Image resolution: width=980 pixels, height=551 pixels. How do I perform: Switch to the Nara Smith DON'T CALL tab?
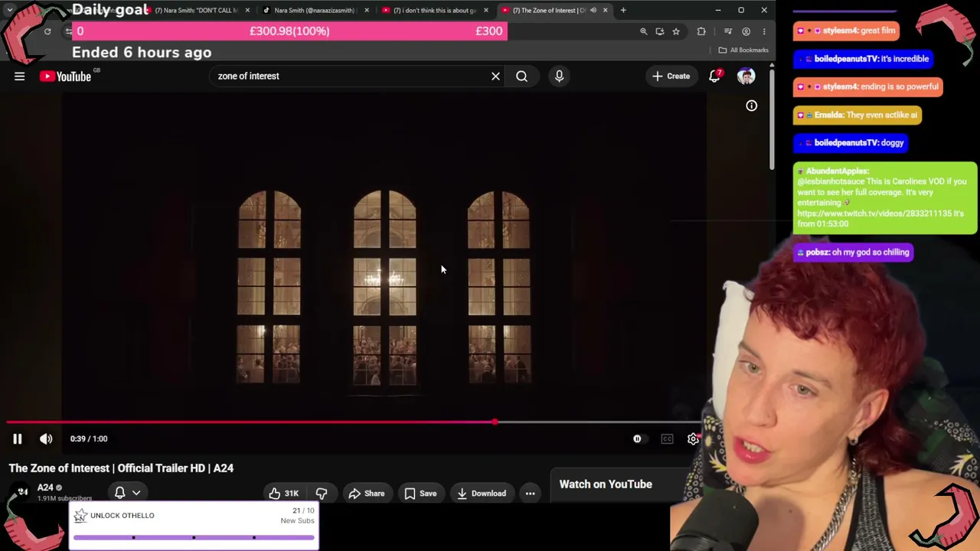(x=196, y=10)
